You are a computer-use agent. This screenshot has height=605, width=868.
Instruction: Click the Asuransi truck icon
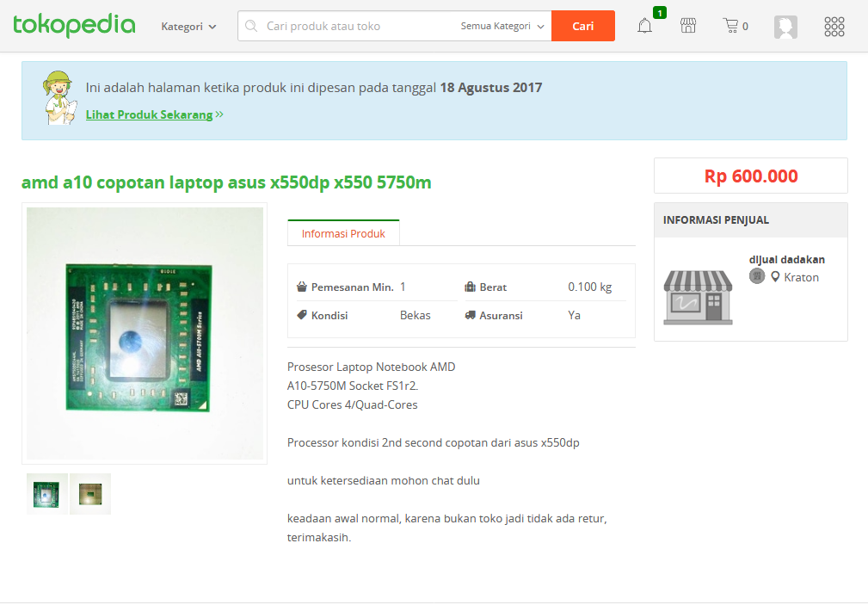pos(470,315)
